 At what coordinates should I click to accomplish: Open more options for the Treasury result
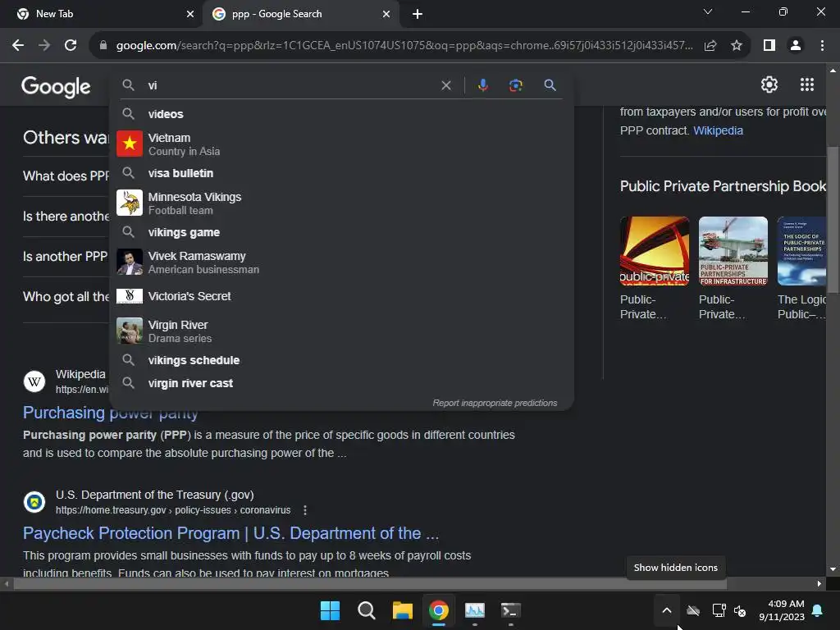(x=305, y=510)
